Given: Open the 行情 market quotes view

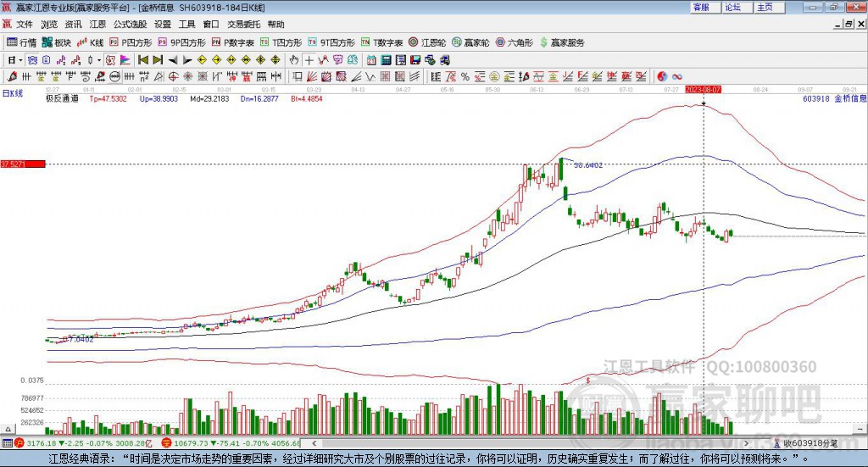Looking at the screenshot, I should coord(21,42).
